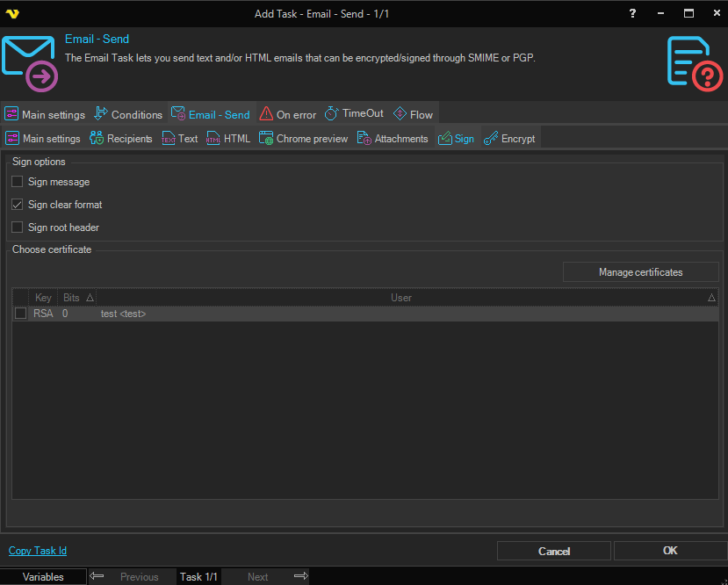Image resolution: width=728 pixels, height=585 pixels.
Task: Enable the Sign message checkbox
Action: tap(18, 182)
